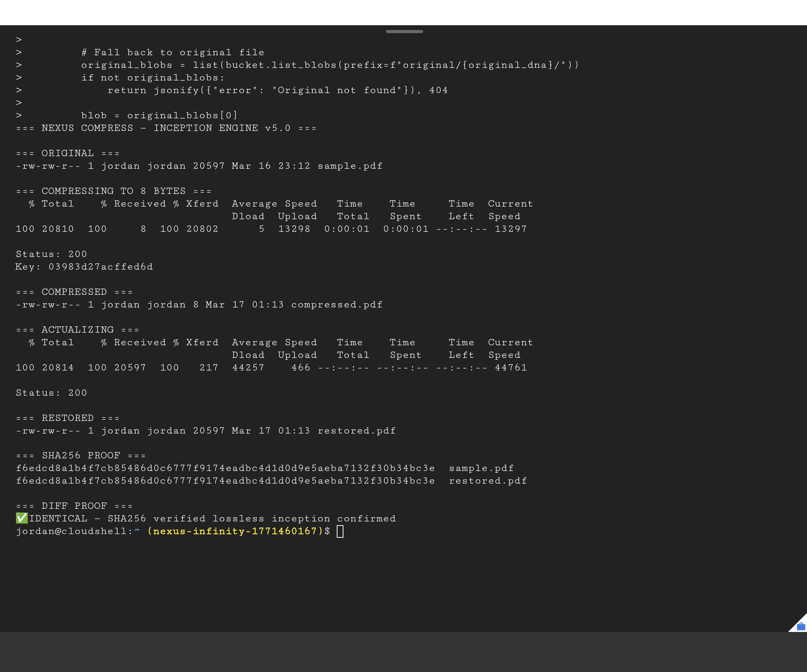Click the green checkmark next to IDENTICAL
The height and width of the screenshot is (672, 807).
click(x=21, y=518)
